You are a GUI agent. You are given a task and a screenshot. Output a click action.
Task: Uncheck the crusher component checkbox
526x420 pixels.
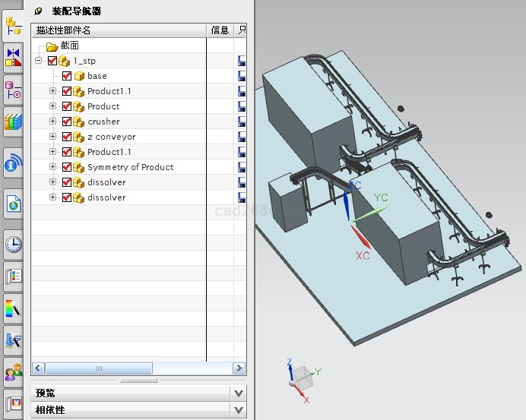point(67,122)
